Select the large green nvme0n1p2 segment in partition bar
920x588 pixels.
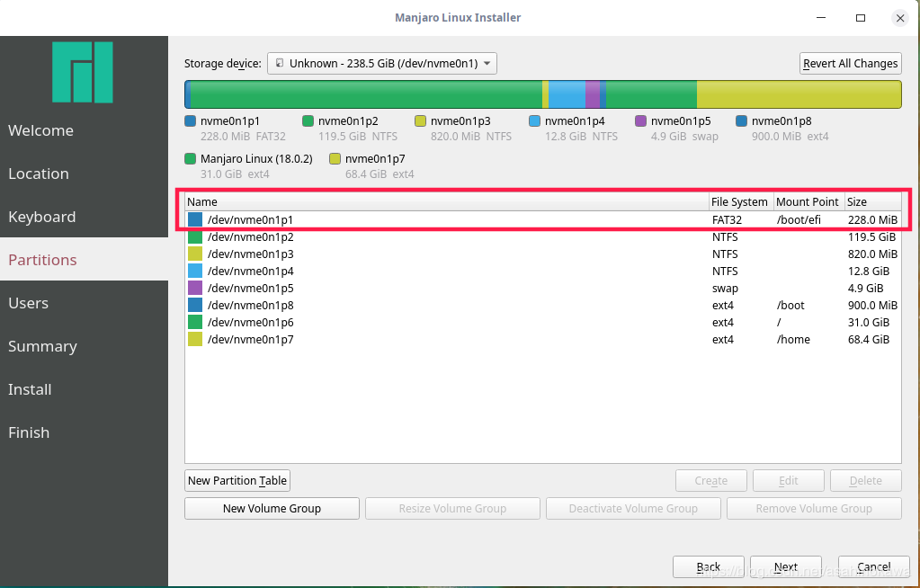pos(366,94)
